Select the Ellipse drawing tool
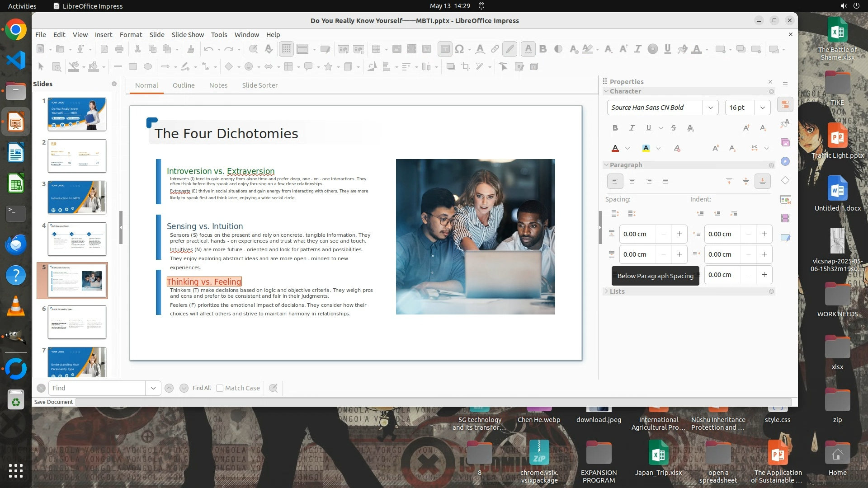The height and width of the screenshot is (488, 868). (148, 67)
